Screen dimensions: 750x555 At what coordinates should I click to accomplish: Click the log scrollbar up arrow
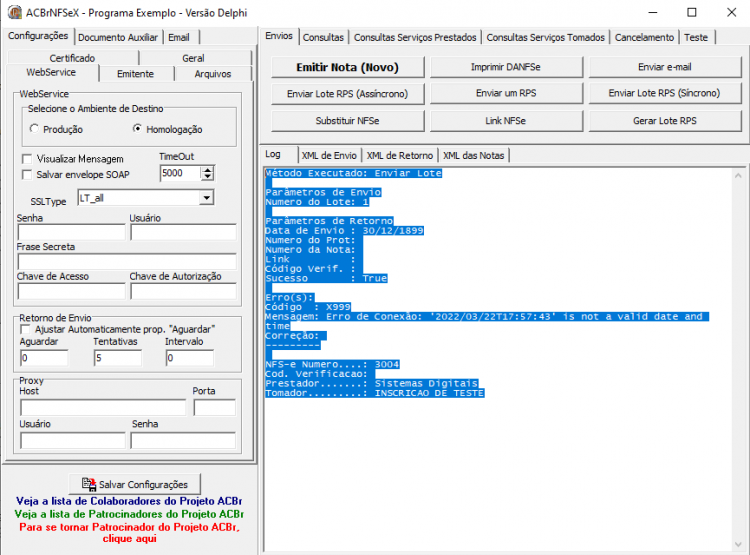click(x=738, y=176)
